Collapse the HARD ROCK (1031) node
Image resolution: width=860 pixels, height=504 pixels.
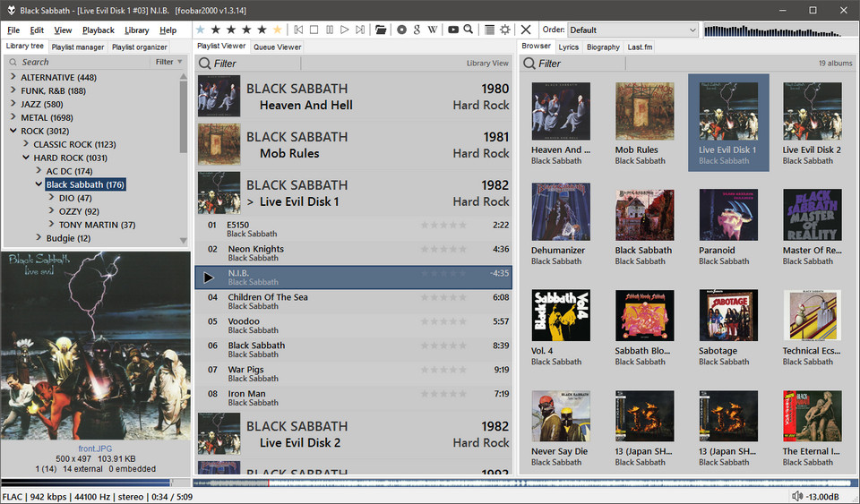pos(26,158)
